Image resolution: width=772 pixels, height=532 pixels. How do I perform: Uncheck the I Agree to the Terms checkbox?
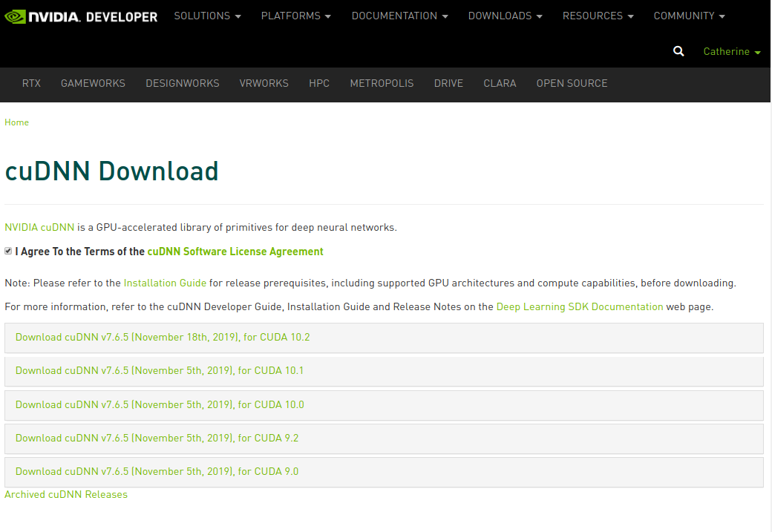click(x=8, y=251)
